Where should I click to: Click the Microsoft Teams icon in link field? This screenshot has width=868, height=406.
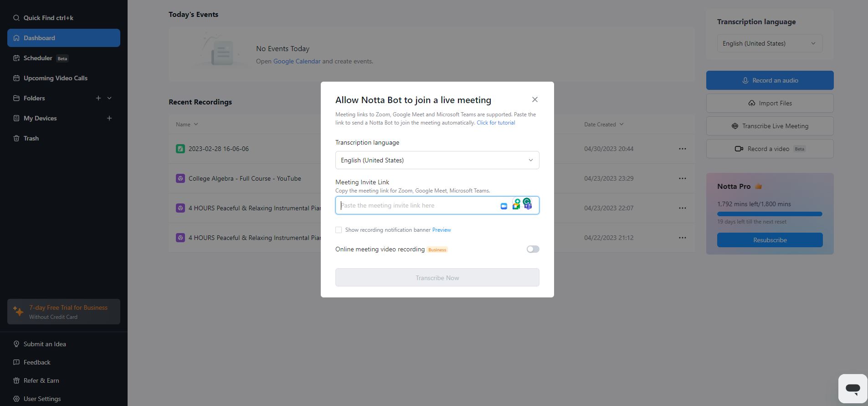528,206
